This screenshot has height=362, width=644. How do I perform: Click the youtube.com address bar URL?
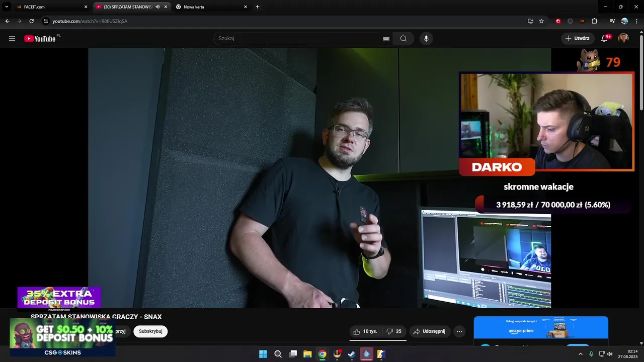pyautogui.click(x=90, y=21)
